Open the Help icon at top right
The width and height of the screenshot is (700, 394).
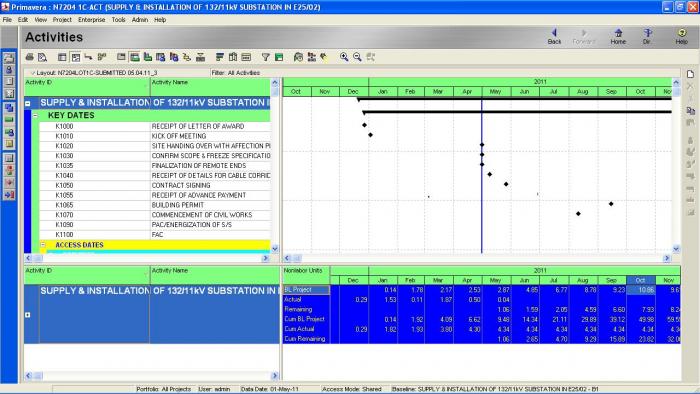pyautogui.click(x=681, y=37)
